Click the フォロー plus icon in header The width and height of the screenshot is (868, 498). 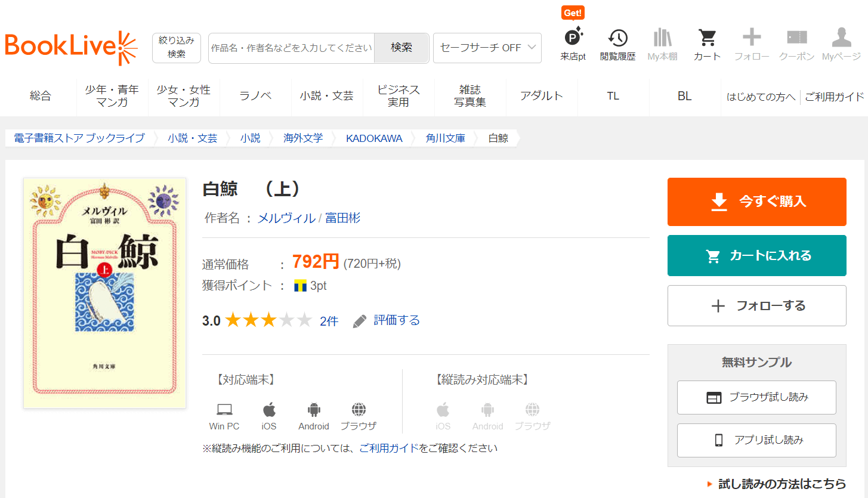pyautogui.click(x=751, y=39)
